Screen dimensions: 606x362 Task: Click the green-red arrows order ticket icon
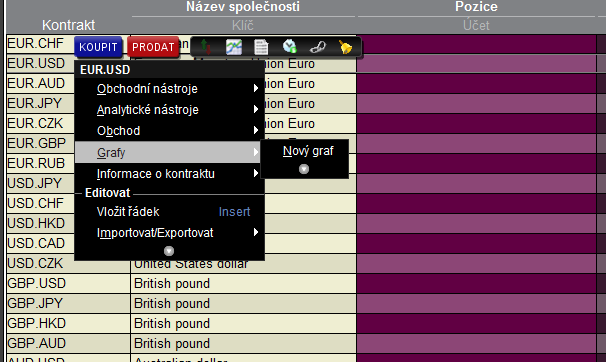tap(206, 47)
